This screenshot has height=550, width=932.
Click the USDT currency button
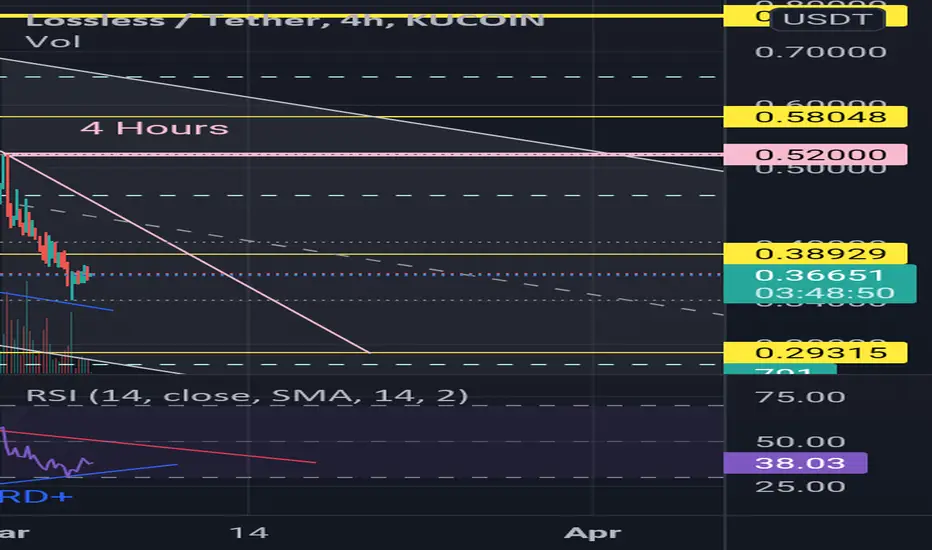tap(827, 18)
